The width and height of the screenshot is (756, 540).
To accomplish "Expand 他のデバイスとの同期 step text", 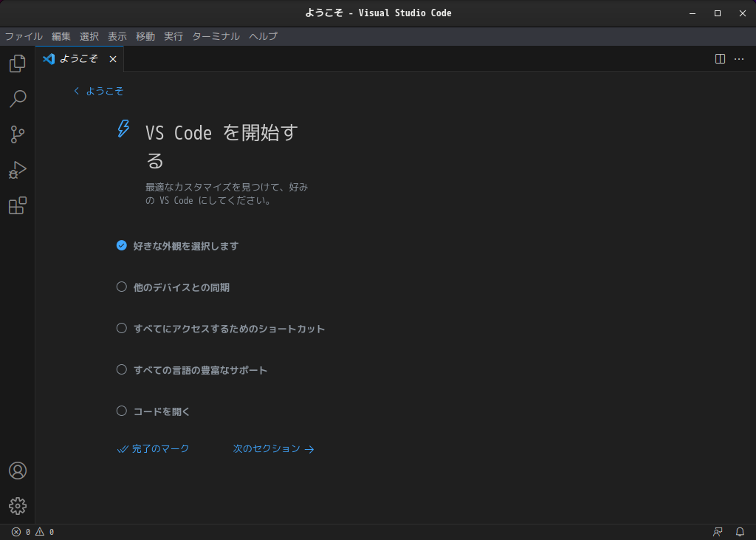I will coord(182,287).
